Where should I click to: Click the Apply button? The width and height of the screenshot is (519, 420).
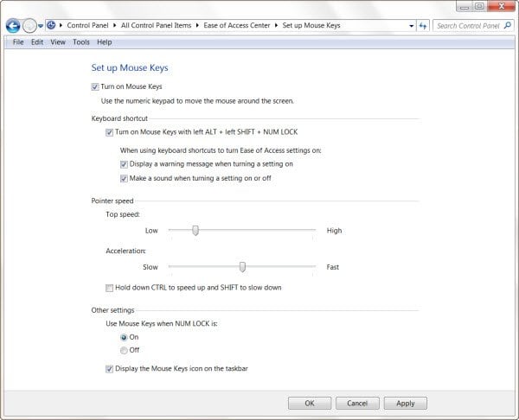point(405,403)
